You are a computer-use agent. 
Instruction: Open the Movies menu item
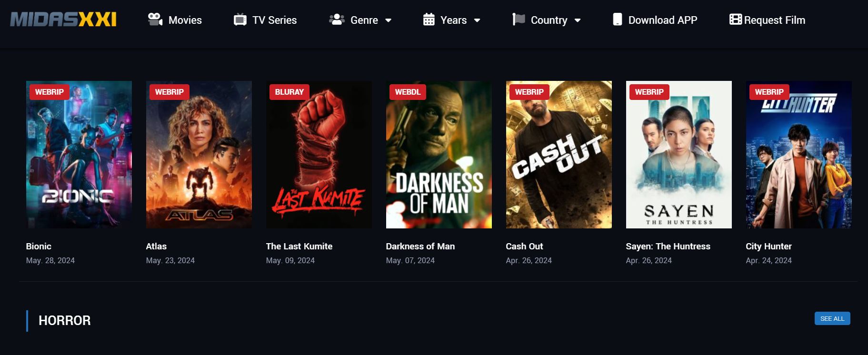pyautogui.click(x=185, y=20)
